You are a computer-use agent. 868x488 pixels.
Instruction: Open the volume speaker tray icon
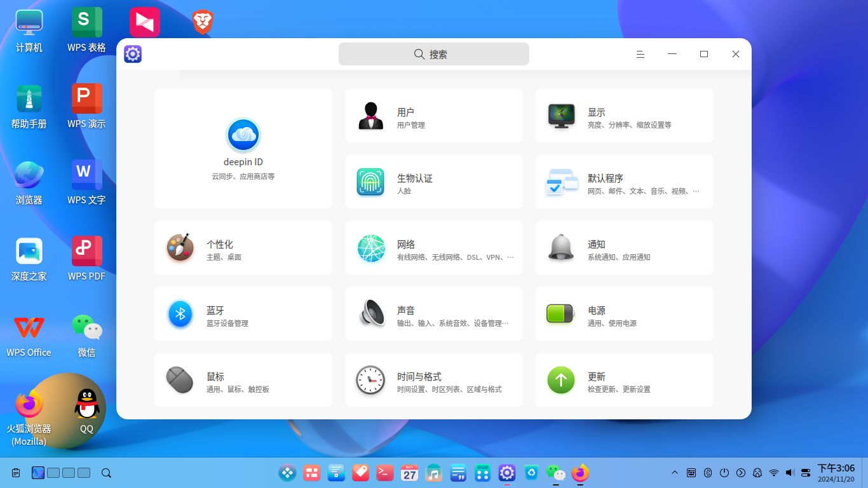(x=790, y=473)
